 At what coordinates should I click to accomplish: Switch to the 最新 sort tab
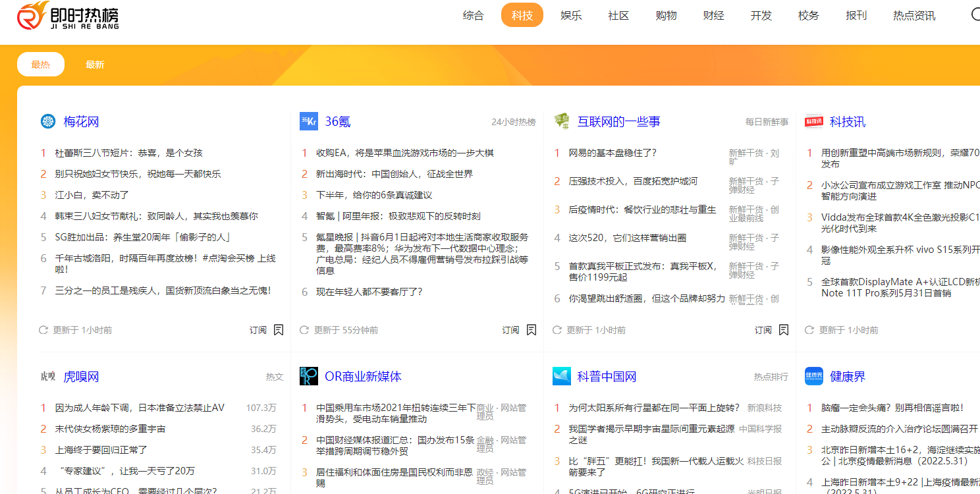pos(95,65)
